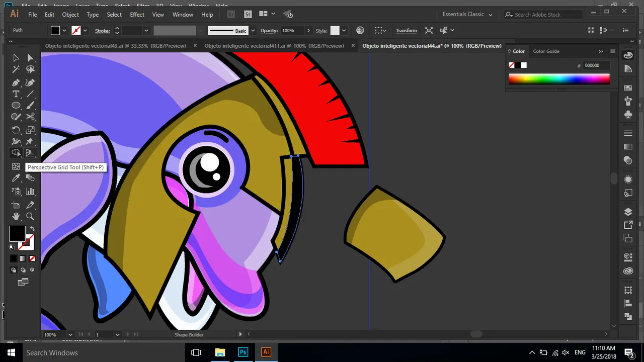Set paint mode to Color button
This screenshot has height=362, width=644.
tap(14, 258)
